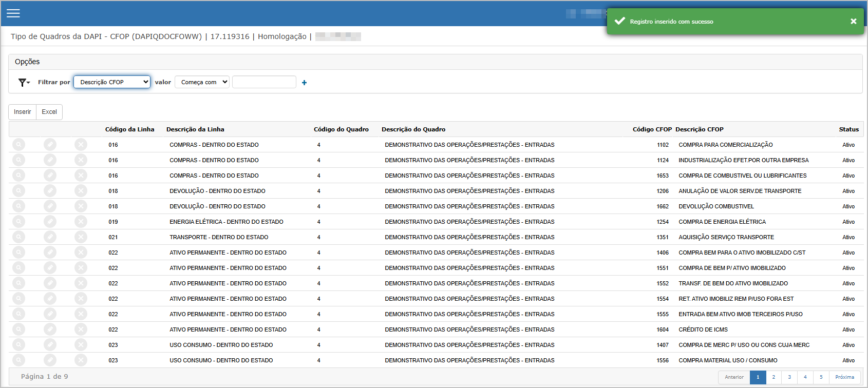Open the hamburger navigation menu
Image resolution: width=868 pixels, height=388 pixels.
[13, 13]
